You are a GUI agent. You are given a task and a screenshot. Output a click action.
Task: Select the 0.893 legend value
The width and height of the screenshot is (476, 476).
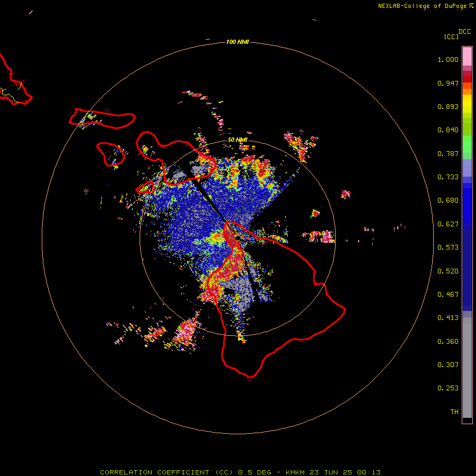tap(448, 106)
